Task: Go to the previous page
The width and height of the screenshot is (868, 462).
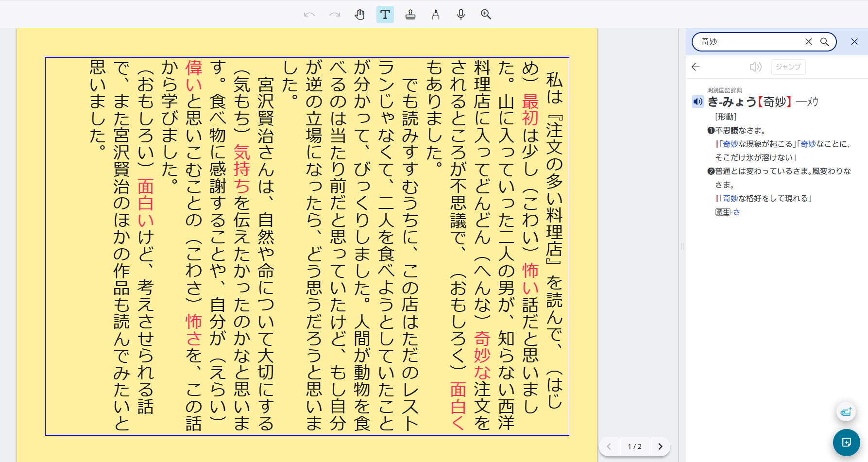Action: [x=609, y=446]
